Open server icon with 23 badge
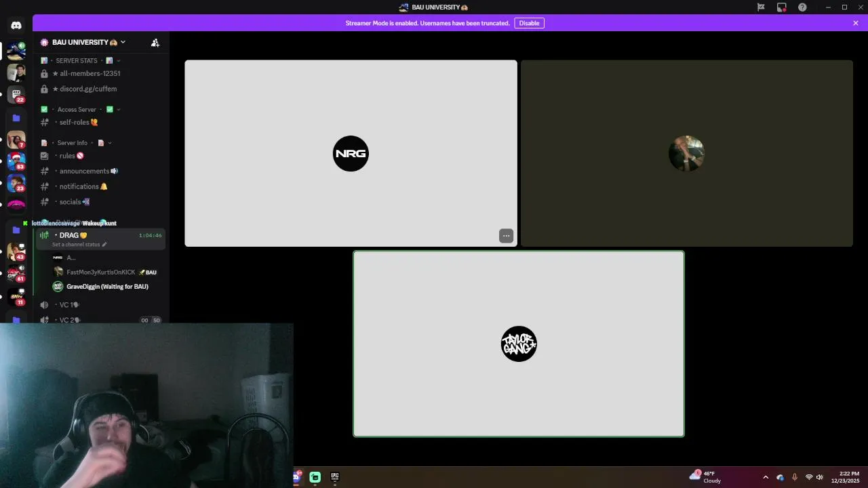Screen dimensions: 868x488 coord(16,183)
